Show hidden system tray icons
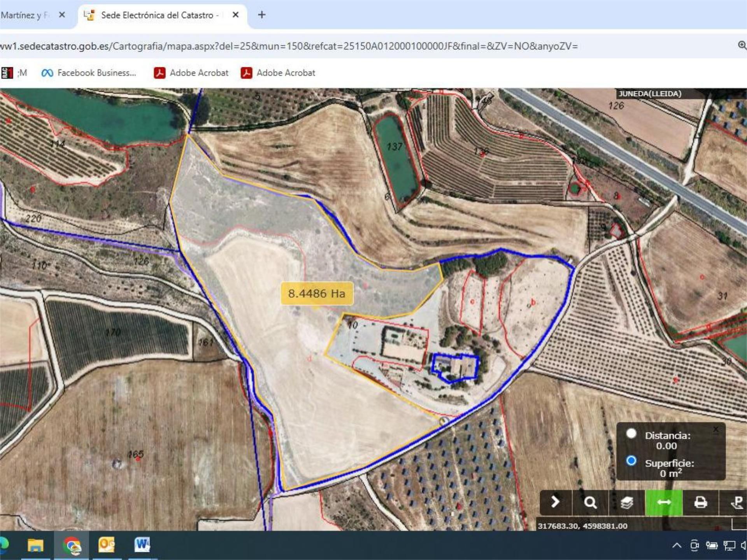This screenshot has height=560, width=747. (x=677, y=546)
